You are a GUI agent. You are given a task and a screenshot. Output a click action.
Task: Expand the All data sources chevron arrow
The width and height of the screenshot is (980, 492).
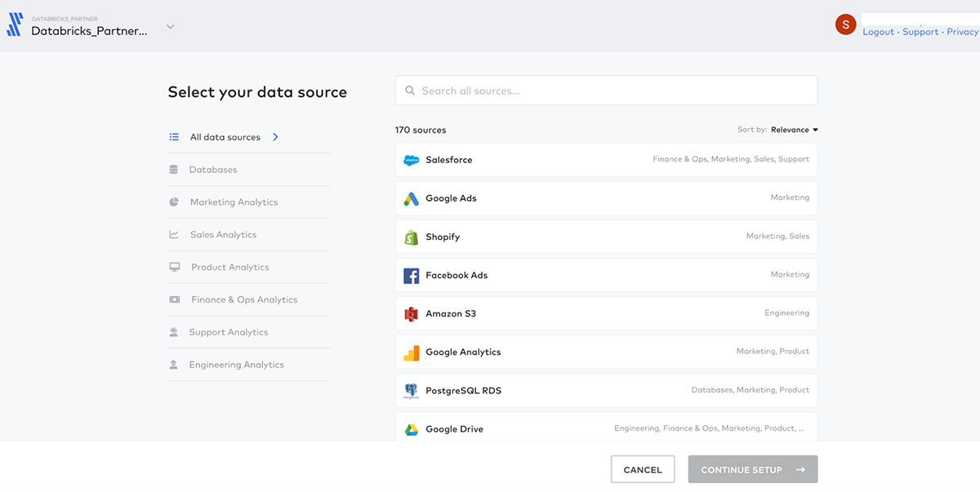pyautogui.click(x=275, y=137)
